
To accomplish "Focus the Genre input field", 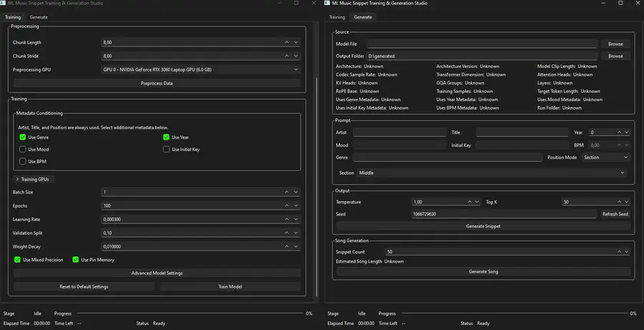I will pyautogui.click(x=447, y=157).
